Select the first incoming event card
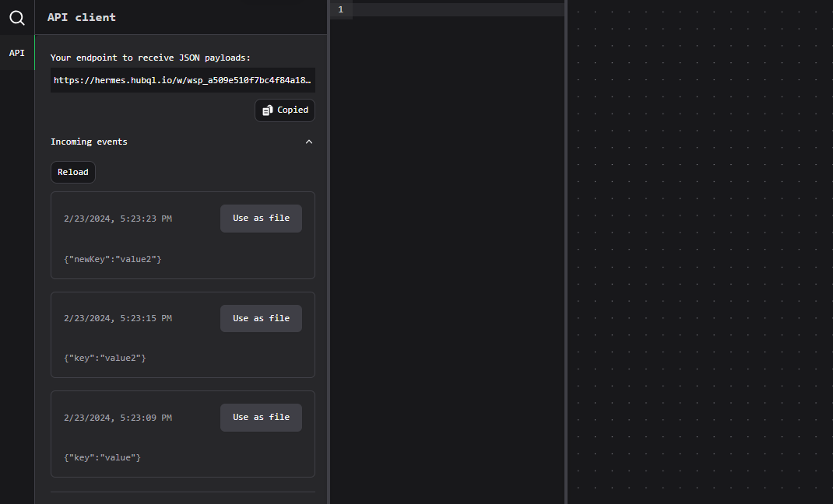 point(182,235)
